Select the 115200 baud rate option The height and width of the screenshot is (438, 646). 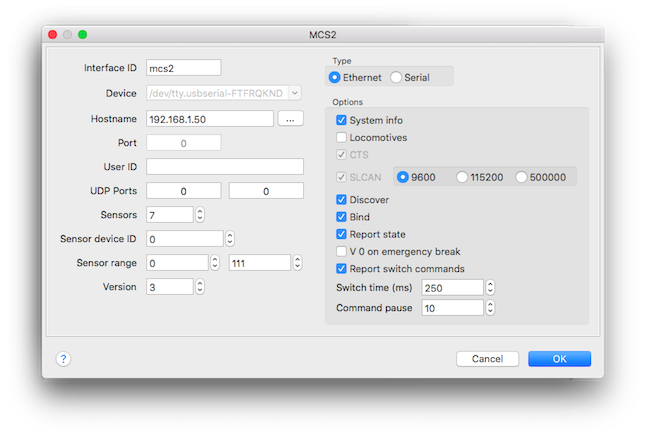coord(462,177)
